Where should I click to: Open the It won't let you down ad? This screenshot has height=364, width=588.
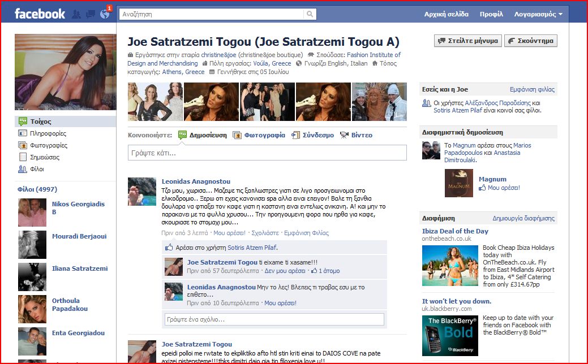(456, 301)
